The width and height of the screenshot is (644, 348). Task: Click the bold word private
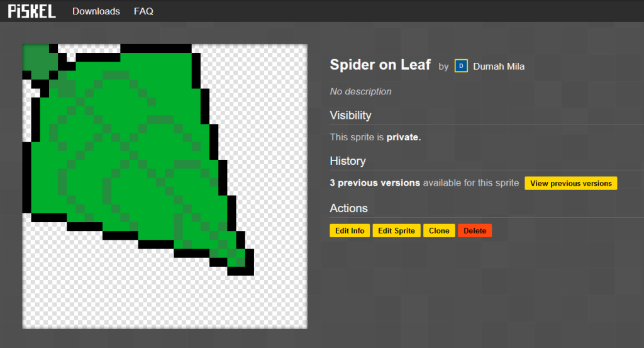click(x=402, y=137)
